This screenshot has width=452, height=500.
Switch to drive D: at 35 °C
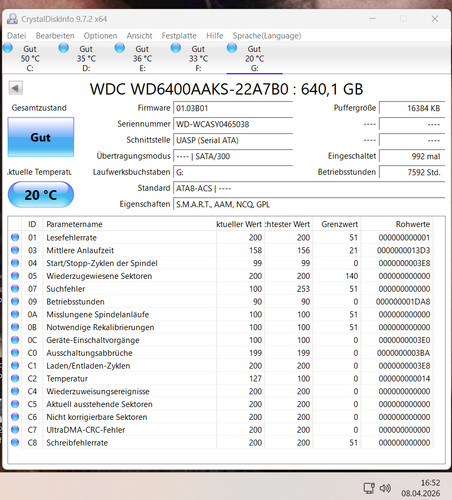[86, 58]
